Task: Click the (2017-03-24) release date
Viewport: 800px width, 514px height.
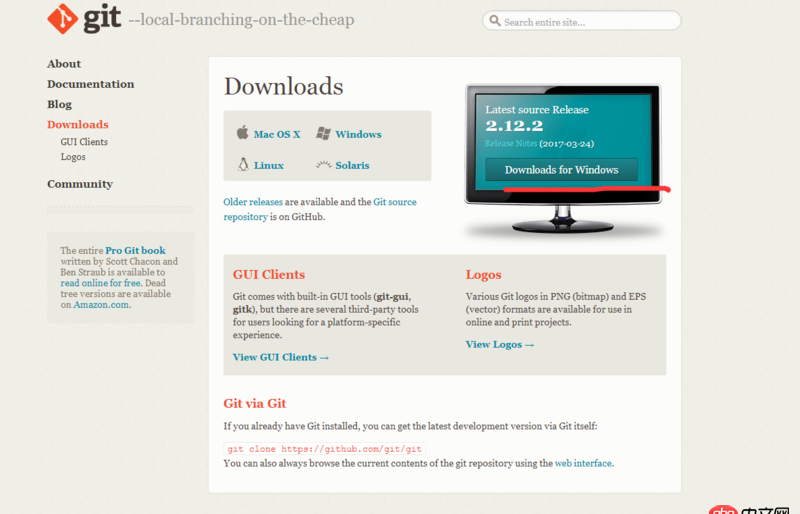Action: pyautogui.click(x=567, y=144)
